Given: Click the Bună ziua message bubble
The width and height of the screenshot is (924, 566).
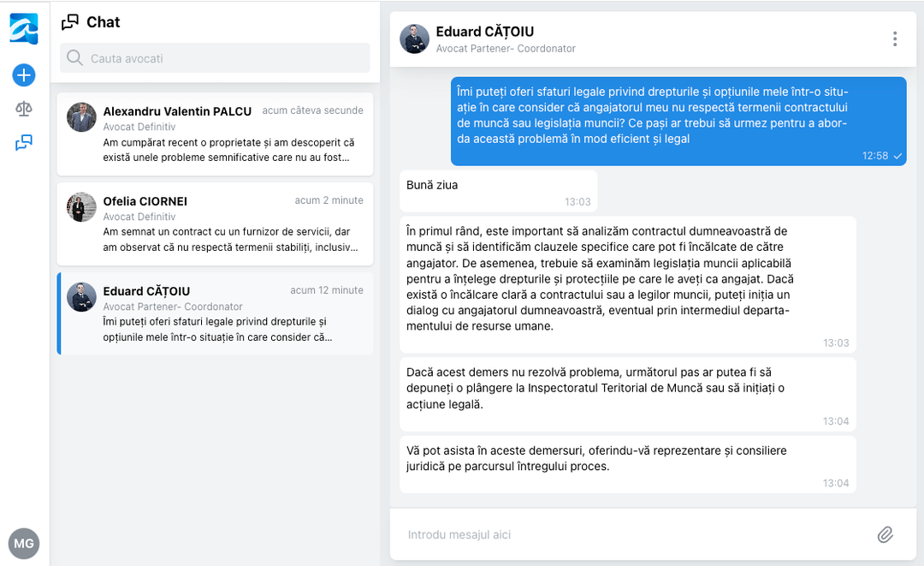Looking at the screenshot, I should 498,192.
